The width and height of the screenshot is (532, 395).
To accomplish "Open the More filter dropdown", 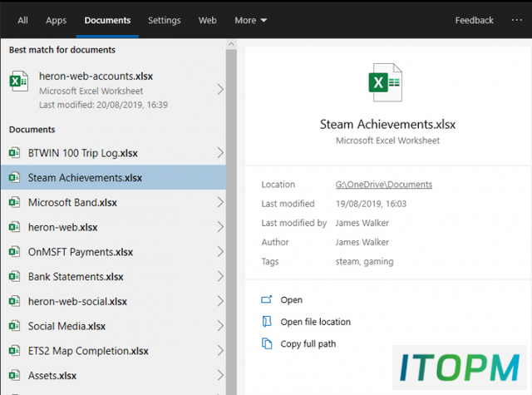I will point(251,20).
